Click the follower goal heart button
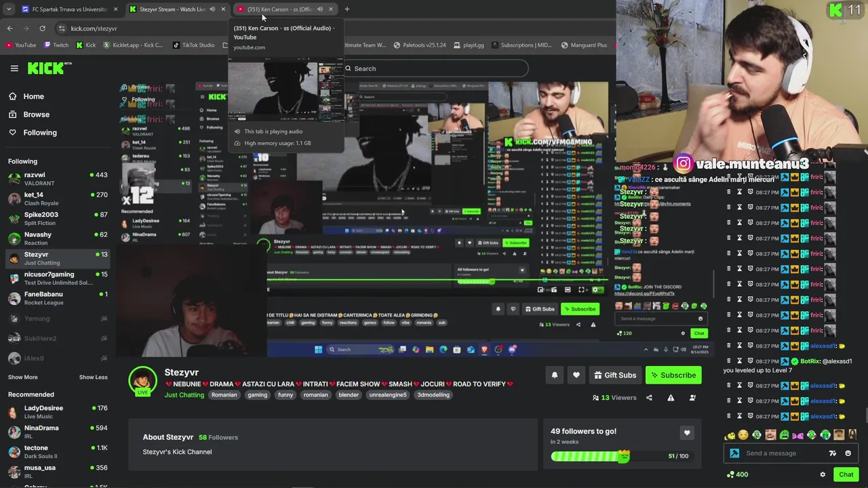 [x=687, y=433]
